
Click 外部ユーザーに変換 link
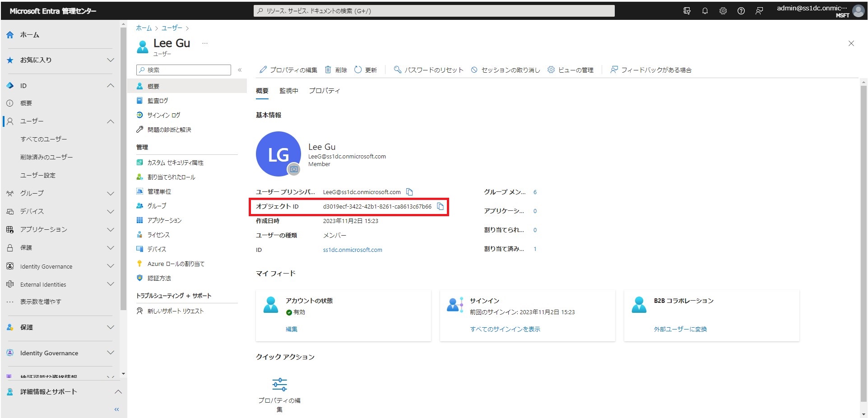680,329
